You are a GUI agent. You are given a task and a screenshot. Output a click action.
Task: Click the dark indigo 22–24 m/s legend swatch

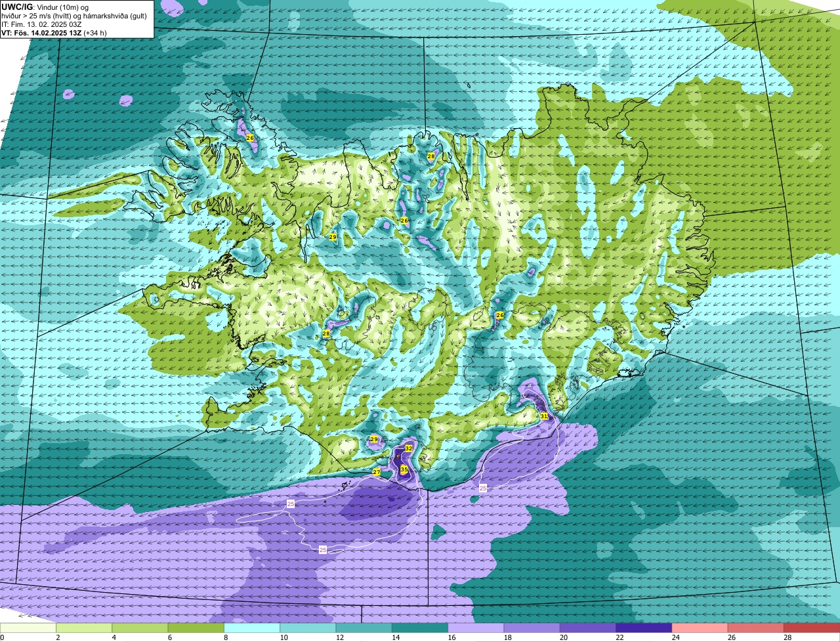[x=644, y=628]
